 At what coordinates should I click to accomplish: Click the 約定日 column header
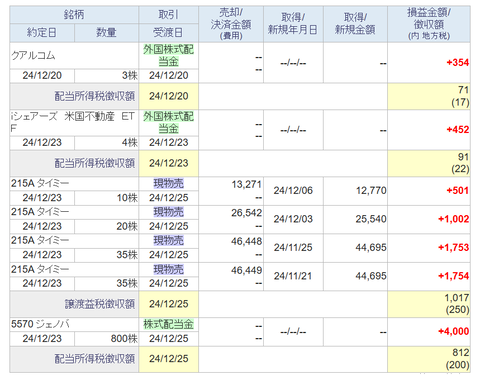(x=42, y=33)
